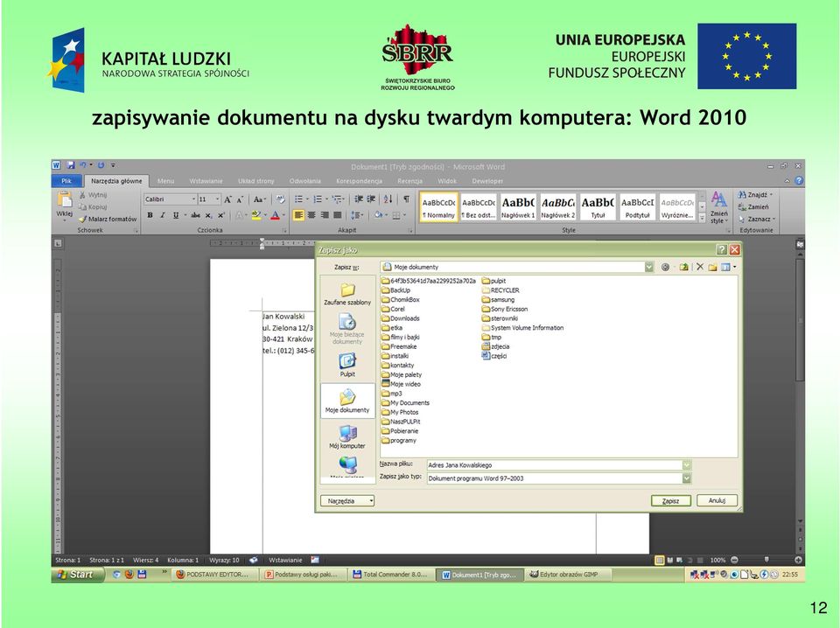Toggle Bold formatting
The width and height of the screenshot is (840, 628).
(x=150, y=215)
